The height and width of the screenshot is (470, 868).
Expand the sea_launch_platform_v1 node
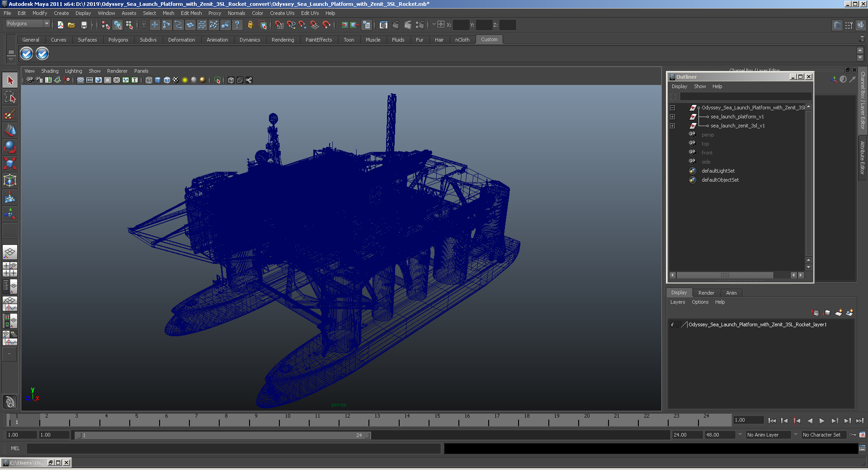tap(673, 117)
